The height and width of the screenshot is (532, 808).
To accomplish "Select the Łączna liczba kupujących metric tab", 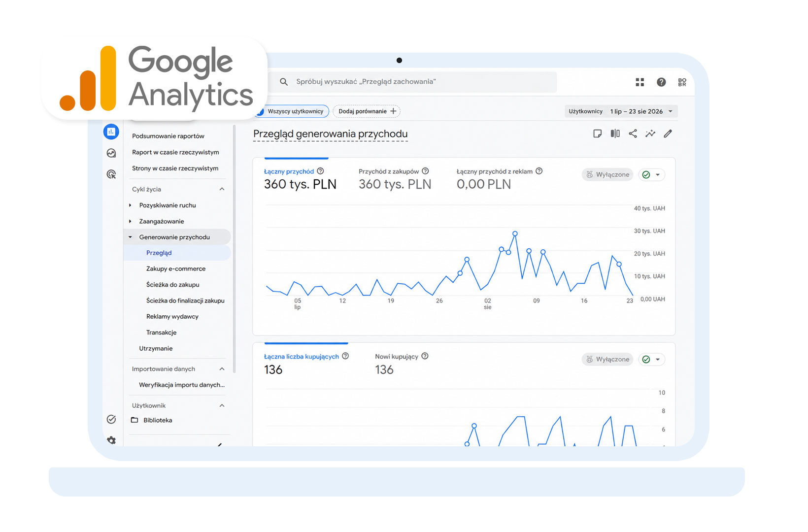I will pyautogui.click(x=306, y=364).
